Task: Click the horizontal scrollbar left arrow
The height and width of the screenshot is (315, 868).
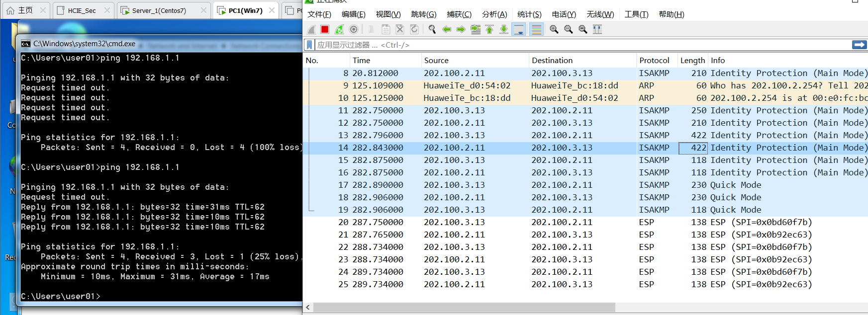Action: coord(308,308)
